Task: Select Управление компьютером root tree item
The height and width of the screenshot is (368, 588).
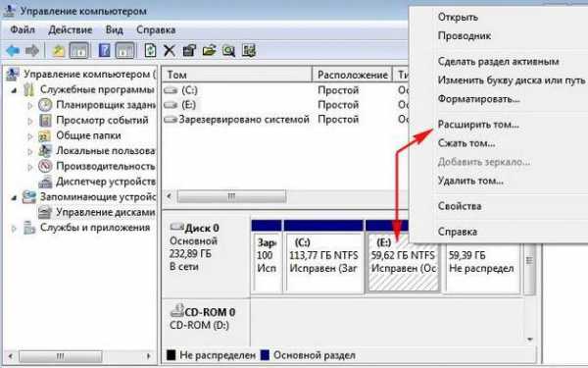Action: click(89, 74)
